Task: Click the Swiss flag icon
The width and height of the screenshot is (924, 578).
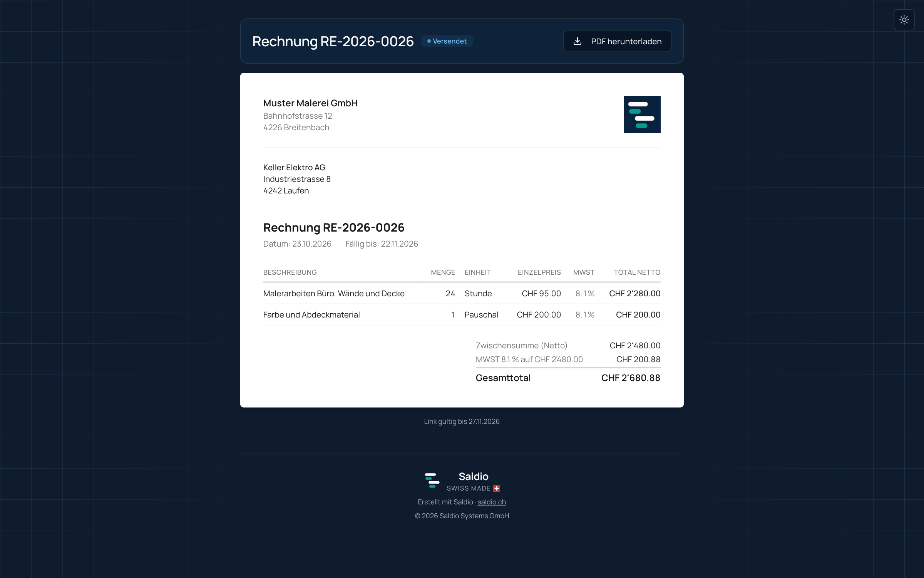Action: [x=497, y=488]
